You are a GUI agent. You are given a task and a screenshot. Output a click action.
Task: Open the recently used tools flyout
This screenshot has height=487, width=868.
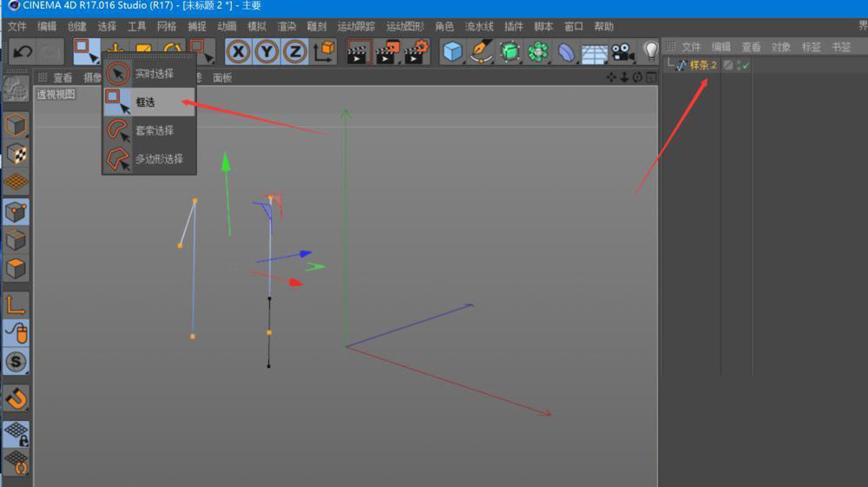201,51
